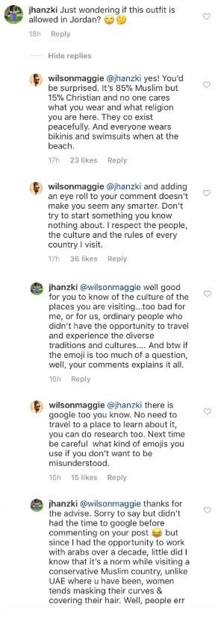Tap @jhanzki mention in google reply
This screenshot has width=218, height=644.
pos(124,405)
